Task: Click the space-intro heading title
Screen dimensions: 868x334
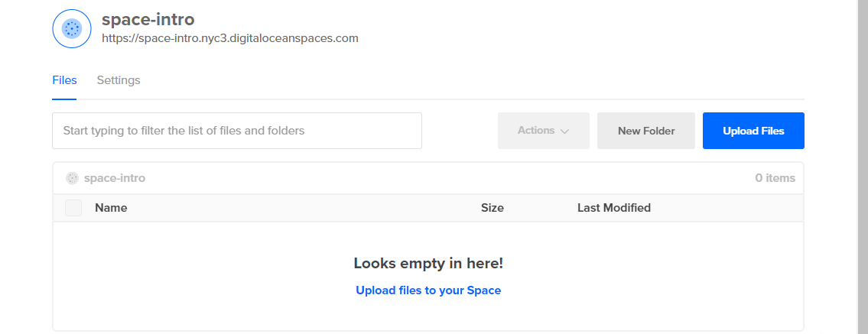Action: tap(148, 19)
